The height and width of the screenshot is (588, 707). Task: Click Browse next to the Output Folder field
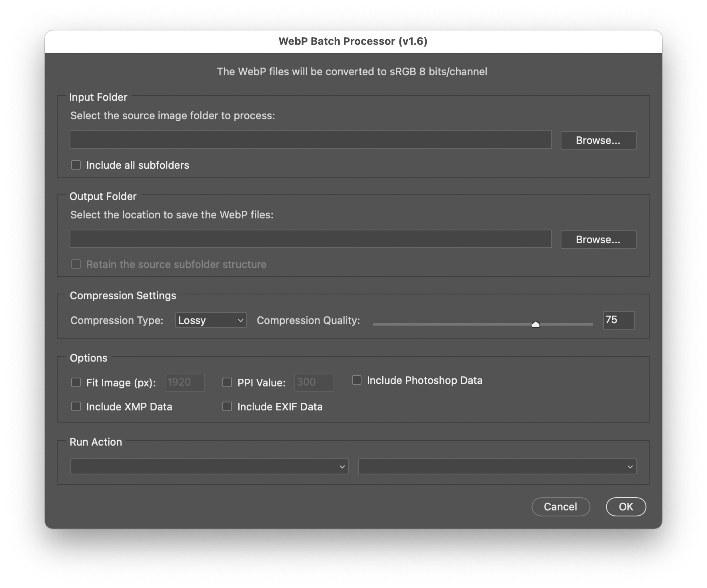tap(598, 239)
